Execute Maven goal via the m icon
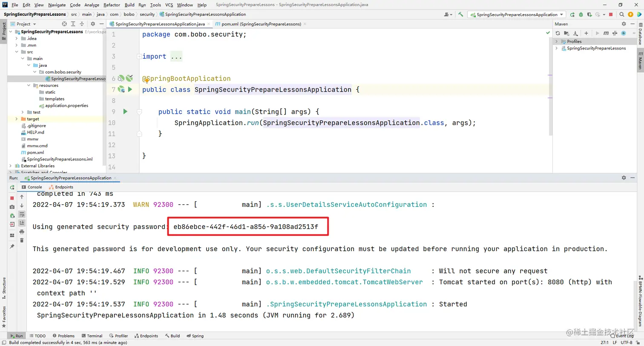This screenshot has height=346, width=644. pos(606,33)
